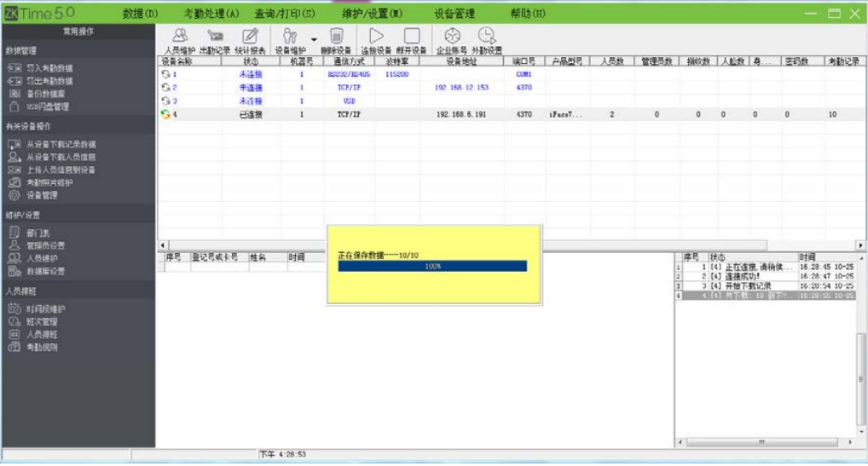This screenshot has height=466, width=868.
Task: Select device row 4 with 已连接 status
Action: point(512,114)
